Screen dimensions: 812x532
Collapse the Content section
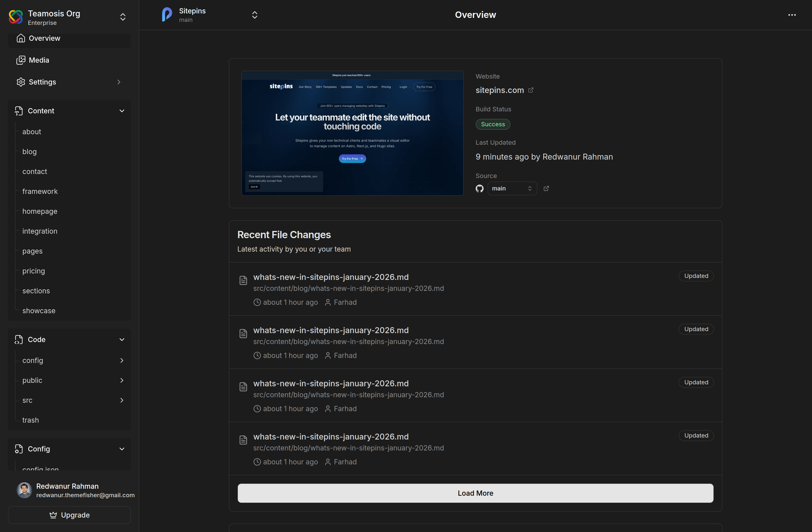click(122, 110)
